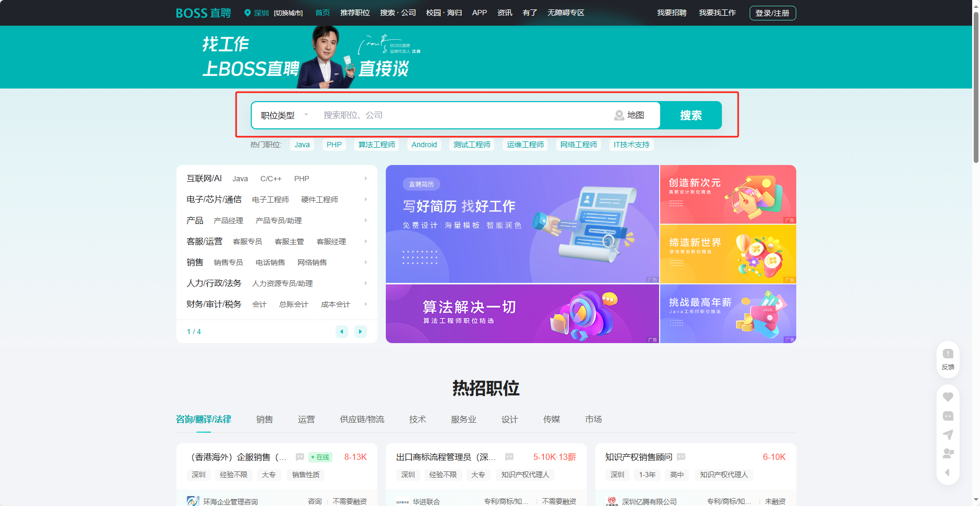This screenshot has width=980, height=506.
Task: Switch to the 供应链/物流 tab
Action: (362, 420)
